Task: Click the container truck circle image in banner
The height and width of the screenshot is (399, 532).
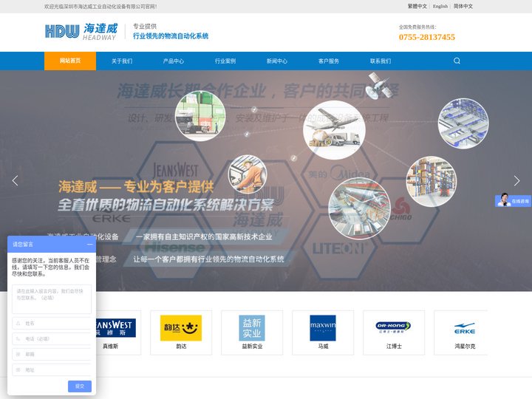Action: 200,116
